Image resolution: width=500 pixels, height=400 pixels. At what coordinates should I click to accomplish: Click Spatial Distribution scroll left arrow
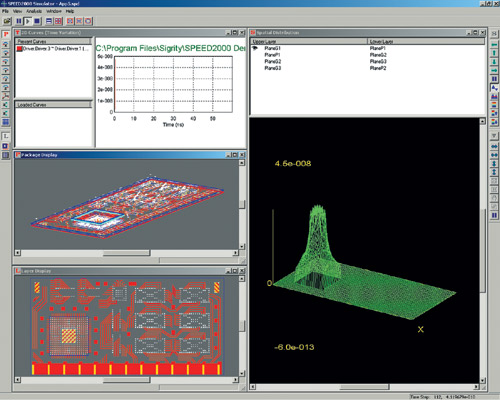tap(253, 387)
